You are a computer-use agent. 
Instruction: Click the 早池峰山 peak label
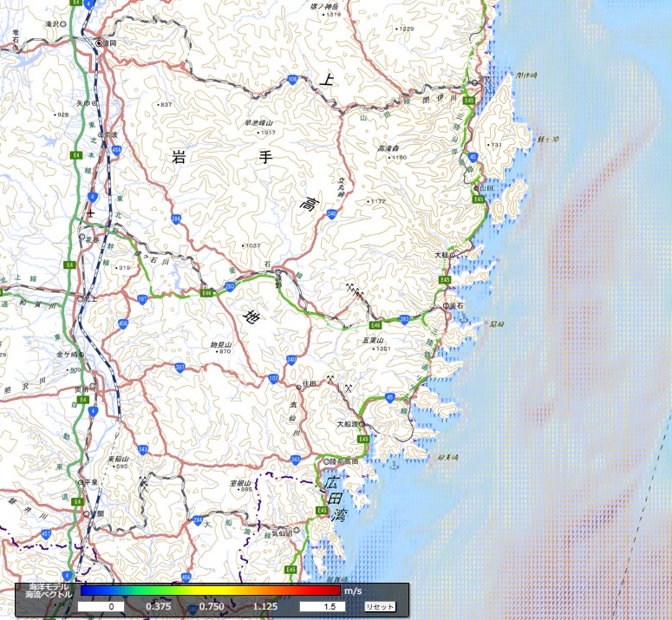pos(259,123)
